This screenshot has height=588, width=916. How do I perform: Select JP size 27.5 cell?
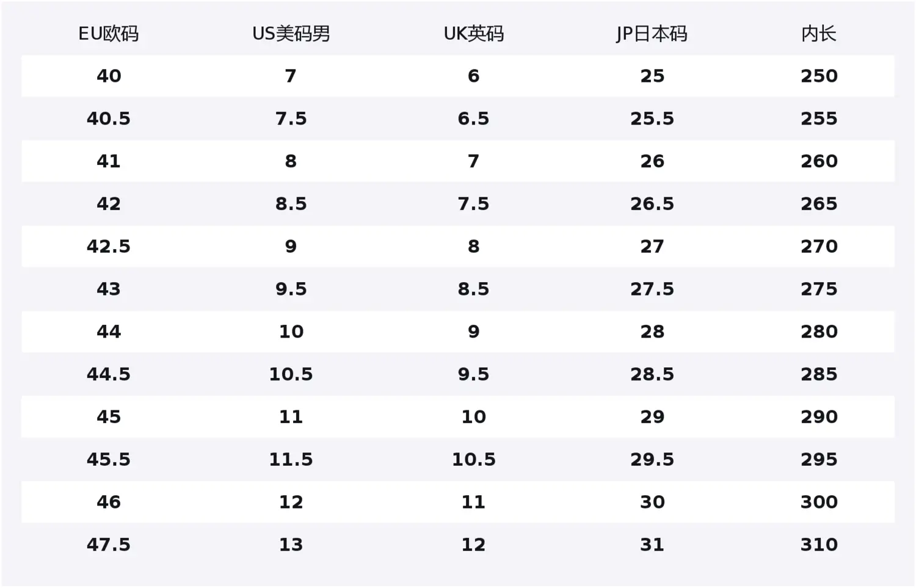652,289
